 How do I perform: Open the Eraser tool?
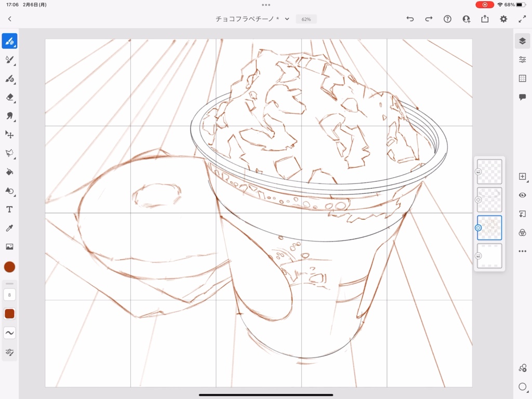[x=9, y=98]
